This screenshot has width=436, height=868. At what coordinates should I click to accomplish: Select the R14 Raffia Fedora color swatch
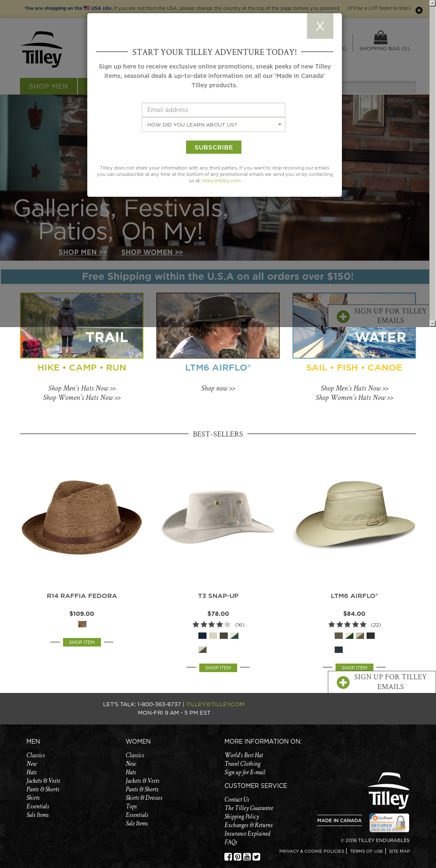(82, 624)
